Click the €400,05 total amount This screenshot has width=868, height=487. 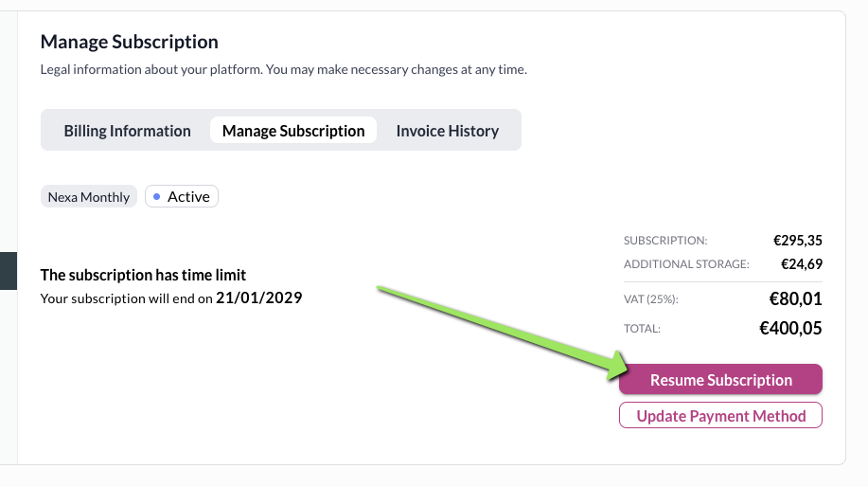point(790,329)
